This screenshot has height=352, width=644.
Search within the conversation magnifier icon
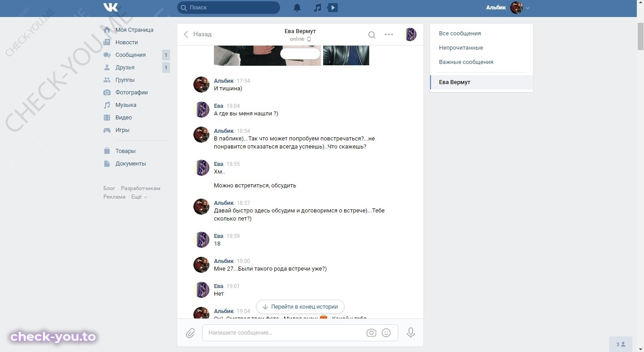372,34
